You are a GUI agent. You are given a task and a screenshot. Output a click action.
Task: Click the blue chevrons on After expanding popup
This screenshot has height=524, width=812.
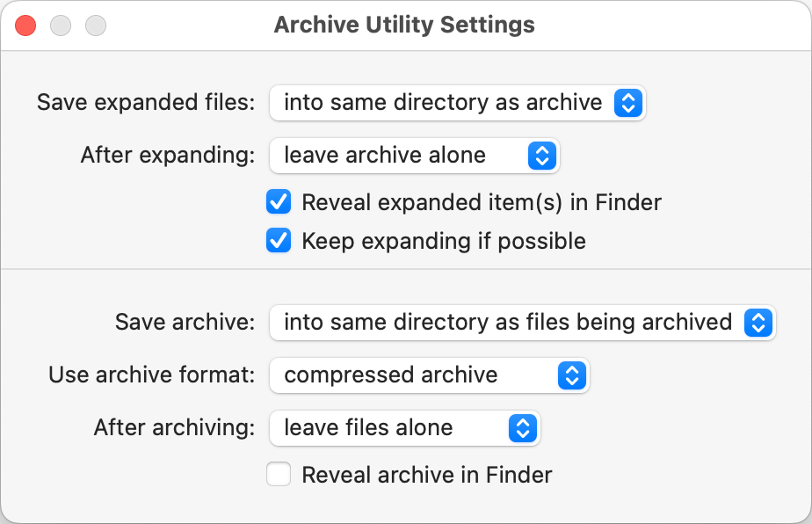541,156
